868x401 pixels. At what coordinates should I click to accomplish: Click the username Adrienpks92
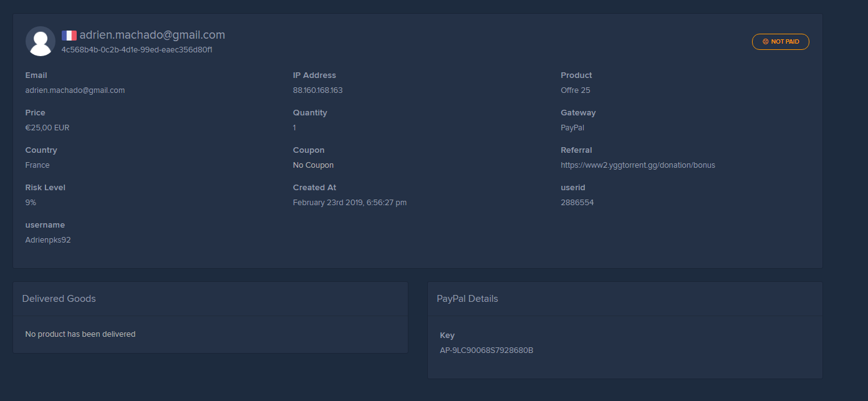coord(48,240)
